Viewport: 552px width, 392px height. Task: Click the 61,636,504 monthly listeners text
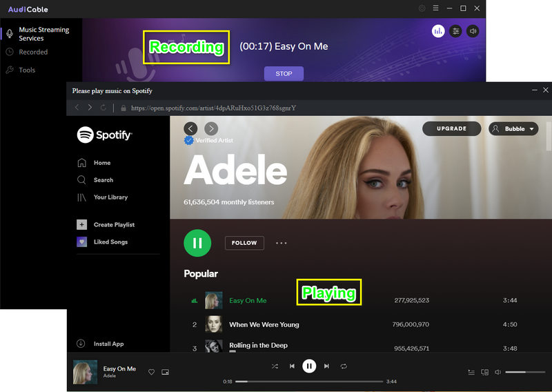tap(229, 202)
